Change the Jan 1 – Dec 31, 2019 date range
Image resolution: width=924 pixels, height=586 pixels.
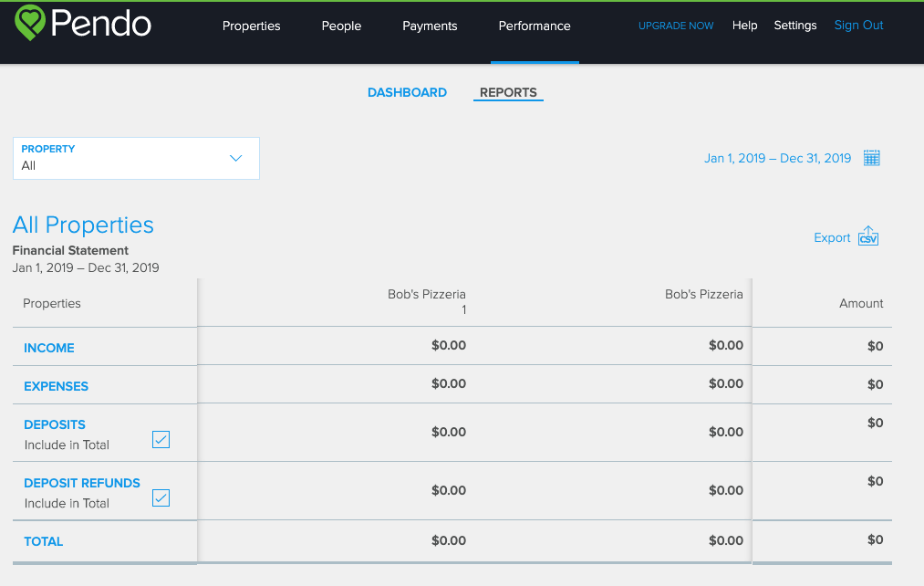pos(777,158)
